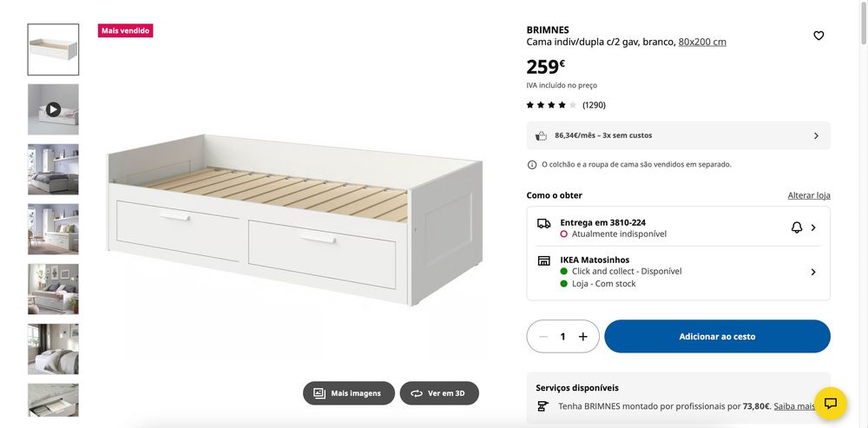The image size is (868, 428).
Task: Select the first bed frame thumbnail
Action: tap(53, 49)
